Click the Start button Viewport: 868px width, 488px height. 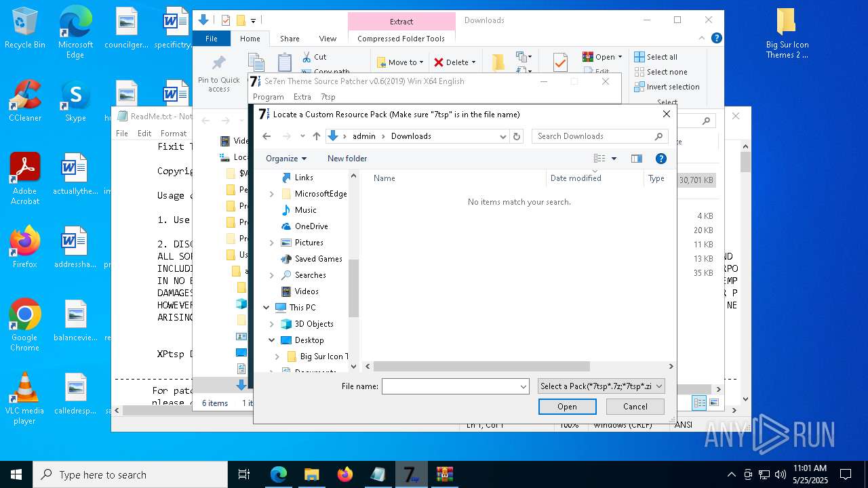click(x=16, y=474)
